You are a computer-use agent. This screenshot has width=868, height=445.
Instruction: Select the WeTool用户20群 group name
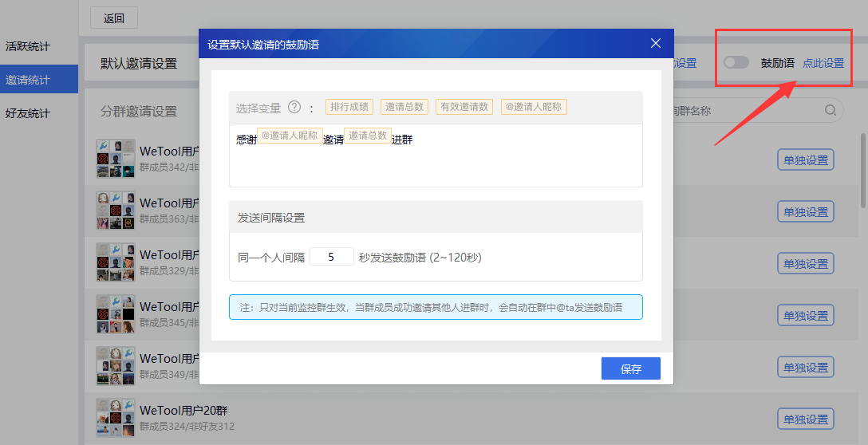(x=183, y=411)
